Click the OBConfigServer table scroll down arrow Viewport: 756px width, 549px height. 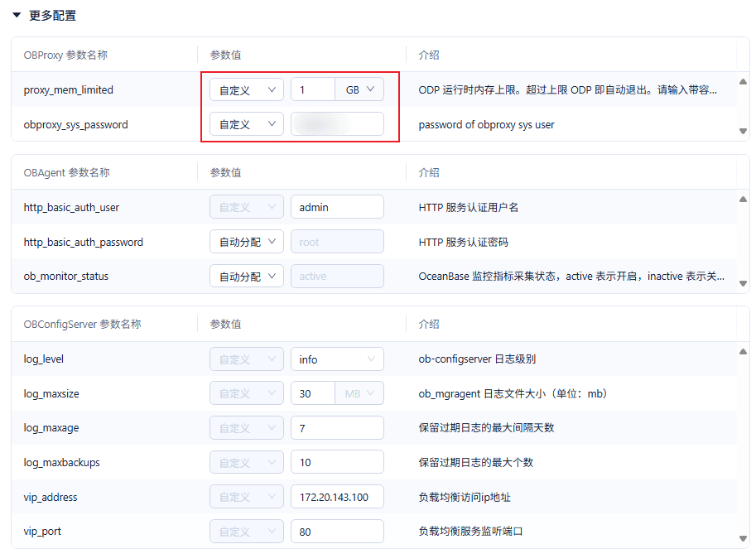click(x=743, y=538)
